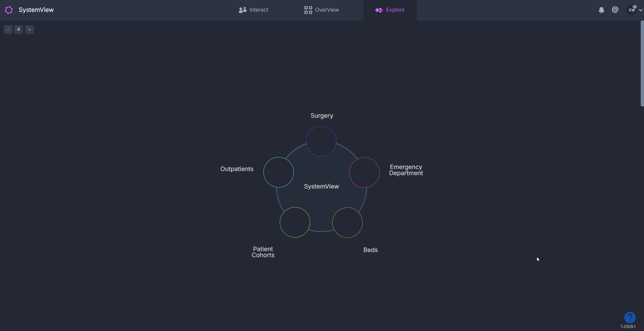Open the Outpatients circle node

[278, 172]
